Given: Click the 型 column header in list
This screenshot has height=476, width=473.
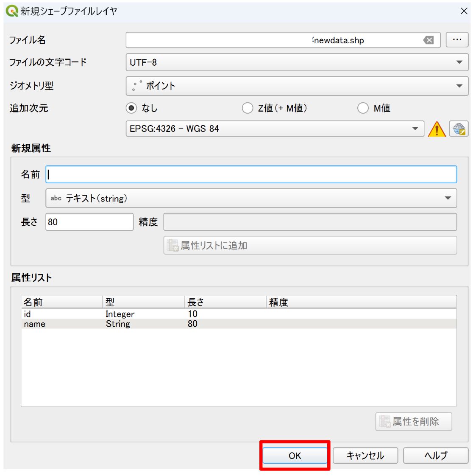Looking at the screenshot, I should (x=143, y=302).
